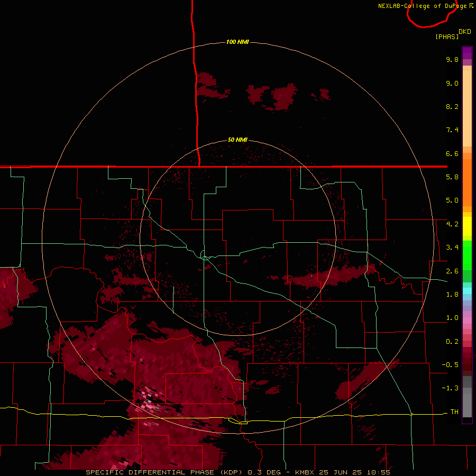This screenshot has height=476, width=476.
Task: Click the 100 NMI range ring label
Action: [x=237, y=42]
